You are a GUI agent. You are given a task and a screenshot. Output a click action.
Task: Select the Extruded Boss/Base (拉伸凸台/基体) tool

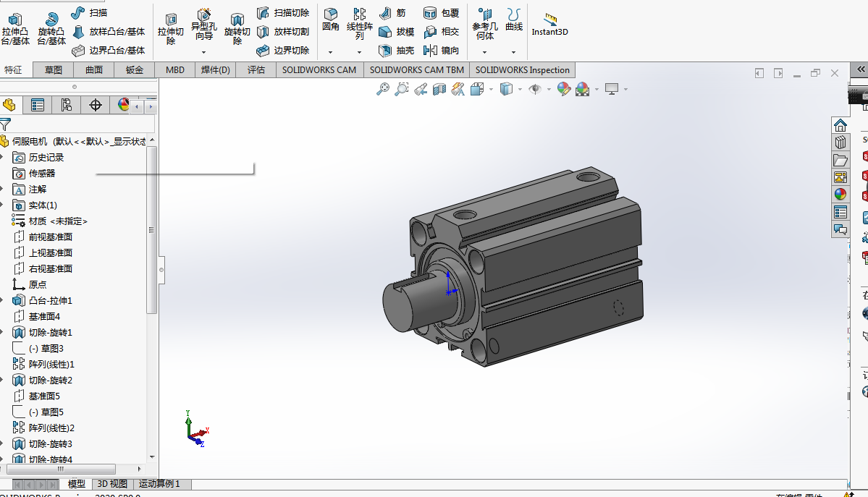(15, 30)
